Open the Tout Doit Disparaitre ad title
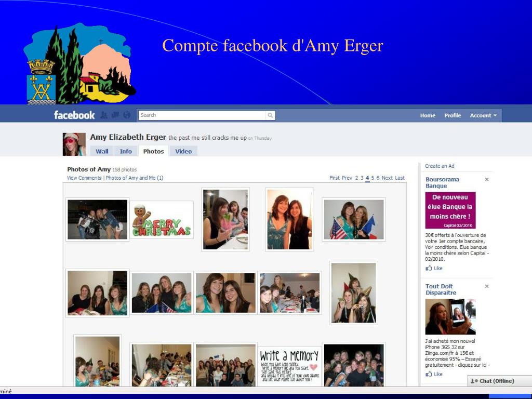Image resolution: width=532 pixels, height=399 pixels. [441, 289]
